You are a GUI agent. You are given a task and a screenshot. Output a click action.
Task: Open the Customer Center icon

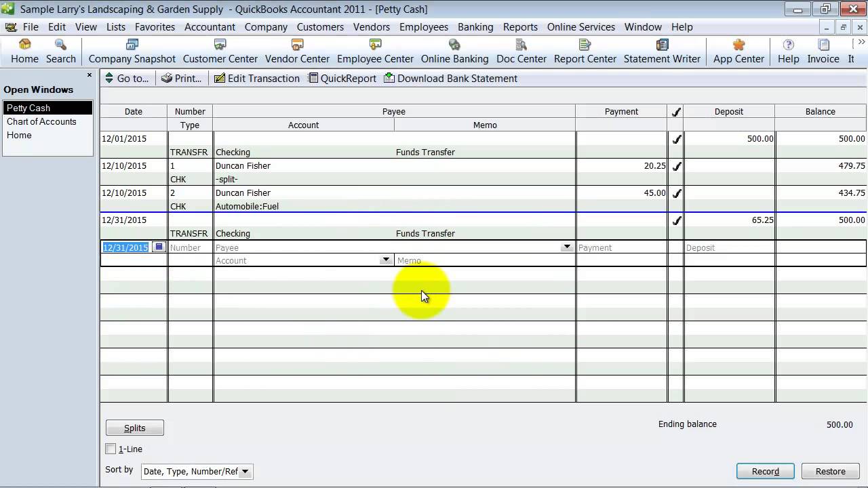tap(220, 52)
